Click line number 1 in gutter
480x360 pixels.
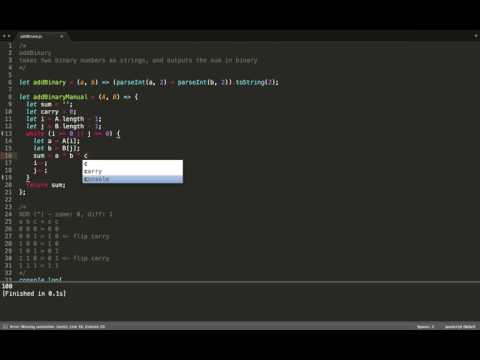click(10, 46)
